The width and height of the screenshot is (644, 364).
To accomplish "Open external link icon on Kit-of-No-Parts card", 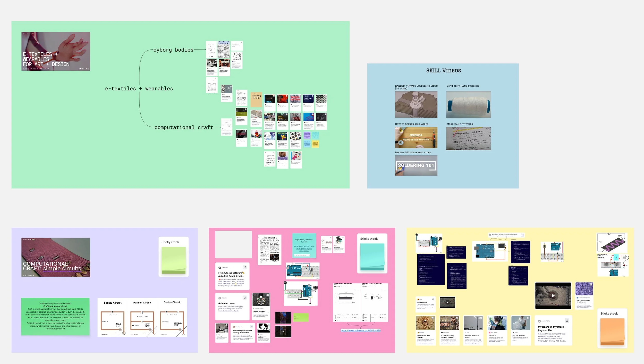I will click(433, 299).
